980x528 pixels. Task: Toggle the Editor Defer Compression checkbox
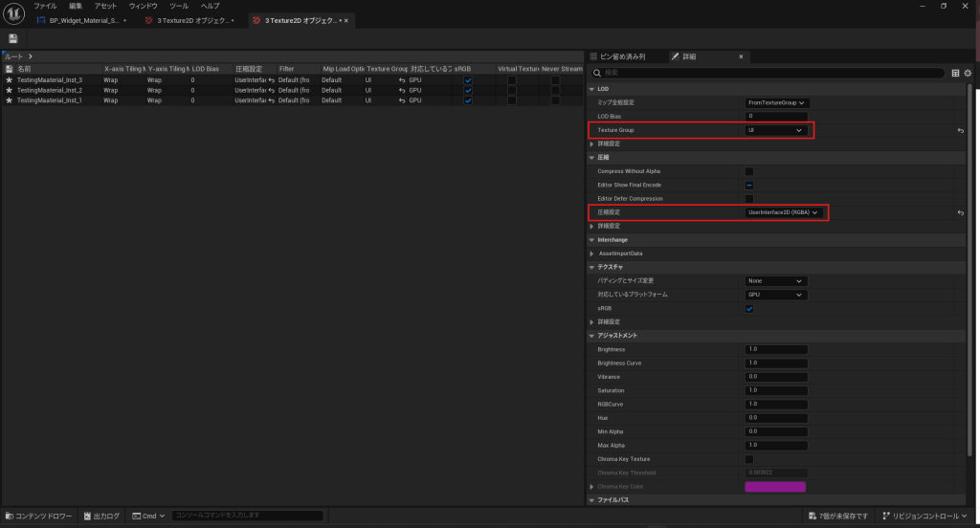tap(749, 198)
